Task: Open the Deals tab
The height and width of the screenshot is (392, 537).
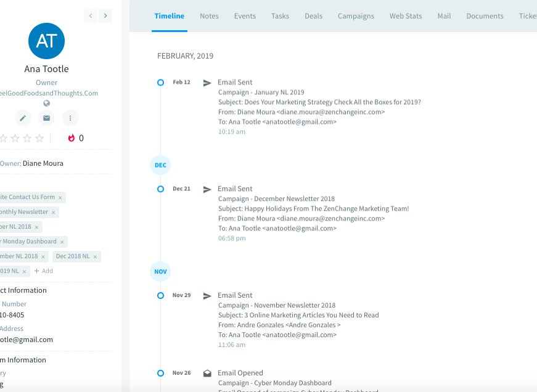Action: point(313,16)
